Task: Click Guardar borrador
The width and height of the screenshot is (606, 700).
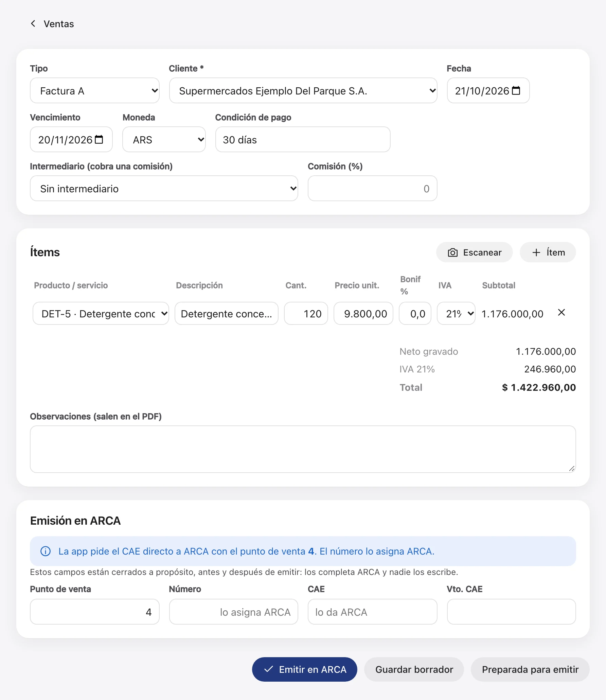Action: click(x=414, y=669)
